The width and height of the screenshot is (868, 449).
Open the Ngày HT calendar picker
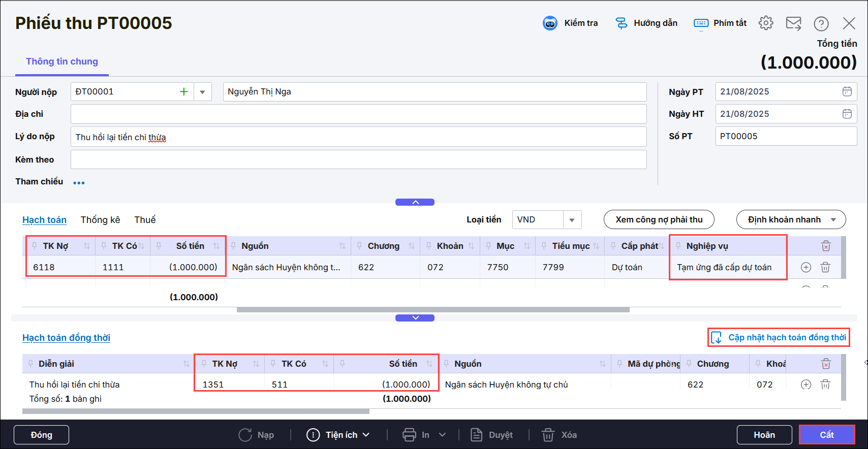click(x=847, y=114)
